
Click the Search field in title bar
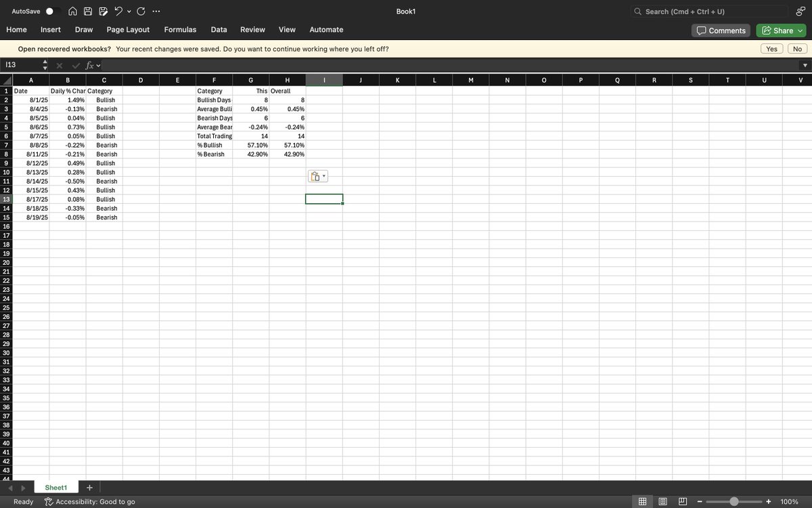tap(709, 12)
